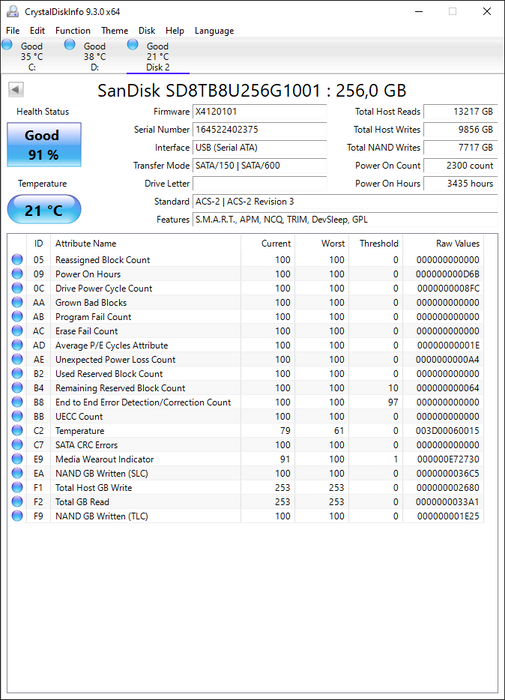
Task: Click status orb of SATA CRC Errors row
Action: [x=17, y=445]
